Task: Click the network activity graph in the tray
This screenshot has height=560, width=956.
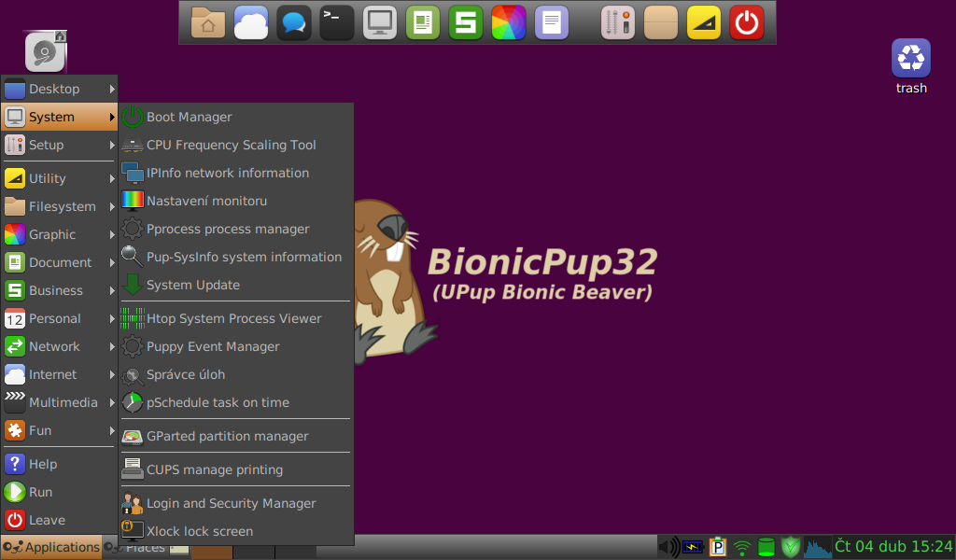Action: coord(815,546)
